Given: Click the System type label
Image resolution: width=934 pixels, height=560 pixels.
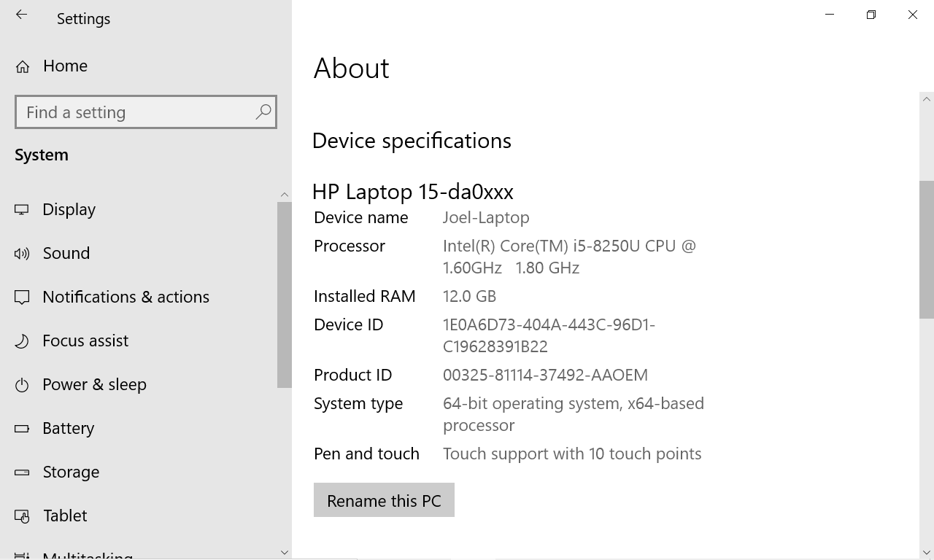Looking at the screenshot, I should [358, 403].
